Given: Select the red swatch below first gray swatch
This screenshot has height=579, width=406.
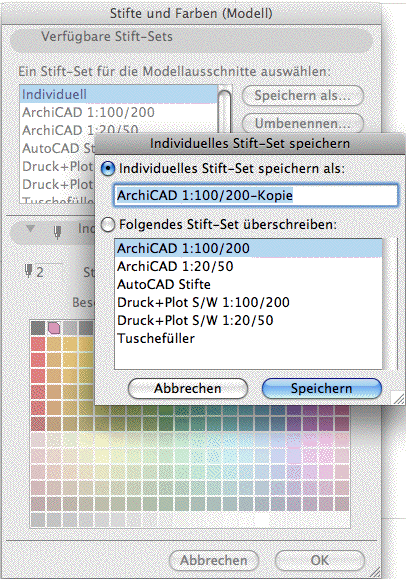Looking at the screenshot, I should (38, 344).
